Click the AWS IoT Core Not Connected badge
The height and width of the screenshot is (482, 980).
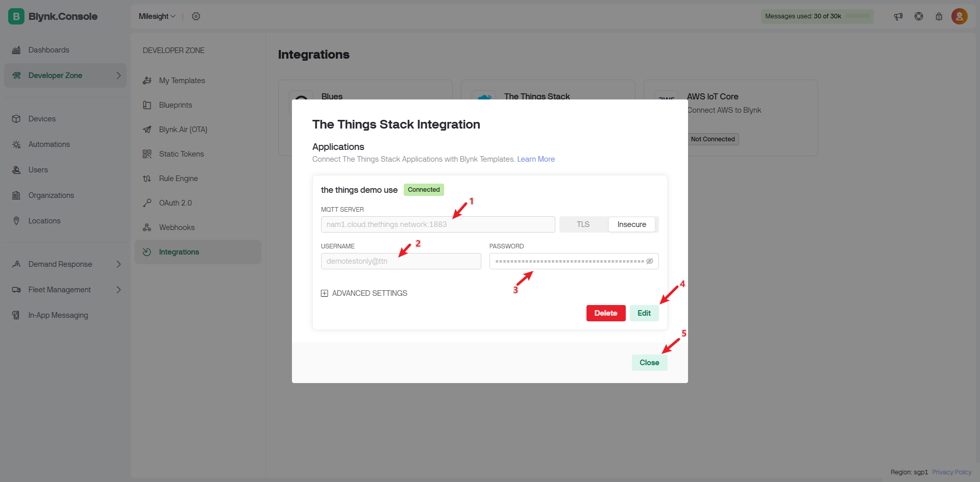pyautogui.click(x=713, y=139)
